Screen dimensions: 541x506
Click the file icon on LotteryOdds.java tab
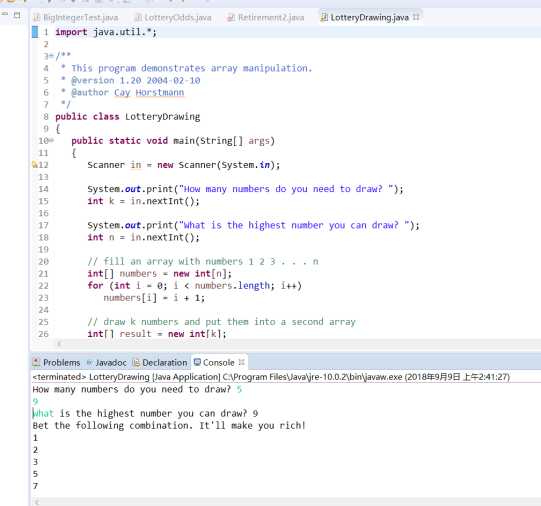138,17
